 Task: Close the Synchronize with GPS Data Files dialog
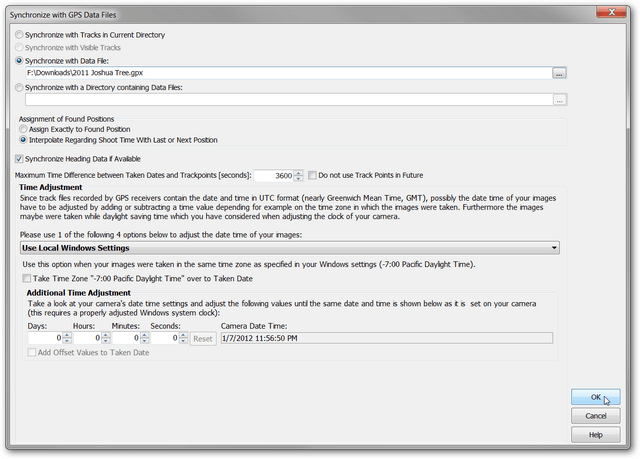point(611,12)
